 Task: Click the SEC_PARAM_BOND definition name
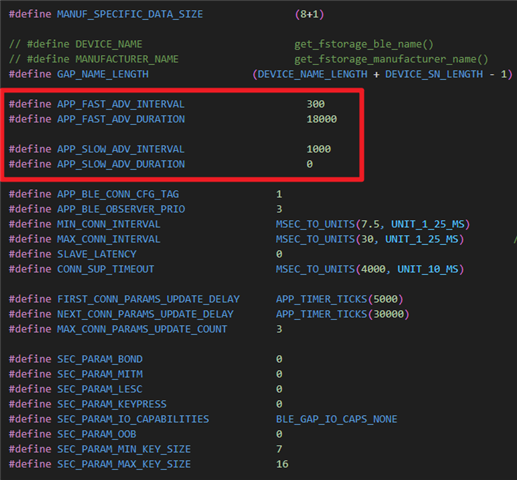pyautogui.click(x=100, y=359)
